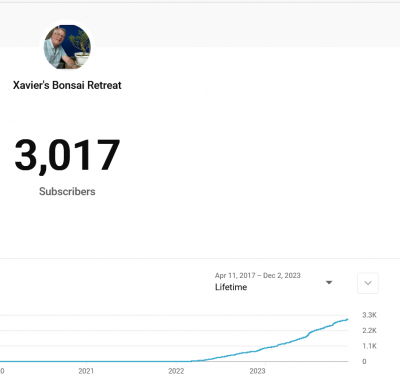Click the 3.3K y-axis label
The image size is (400, 380).
pyautogui.click(x=369, y=315)
